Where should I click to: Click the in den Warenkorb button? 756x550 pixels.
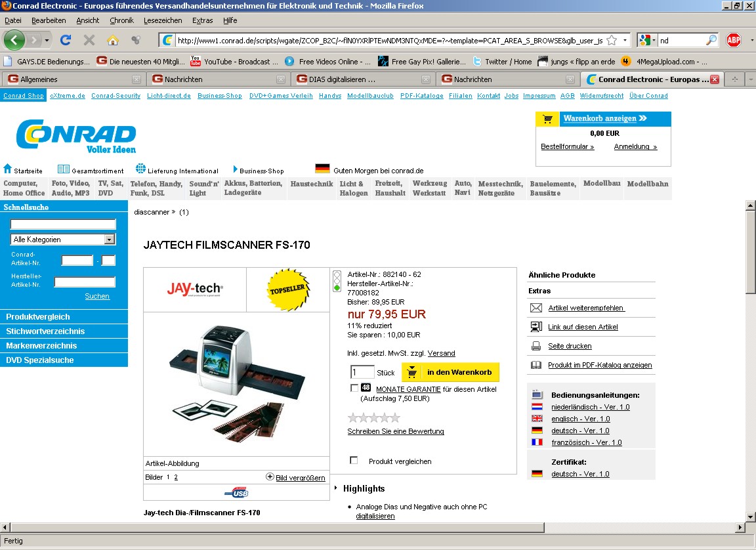[450, 372]
